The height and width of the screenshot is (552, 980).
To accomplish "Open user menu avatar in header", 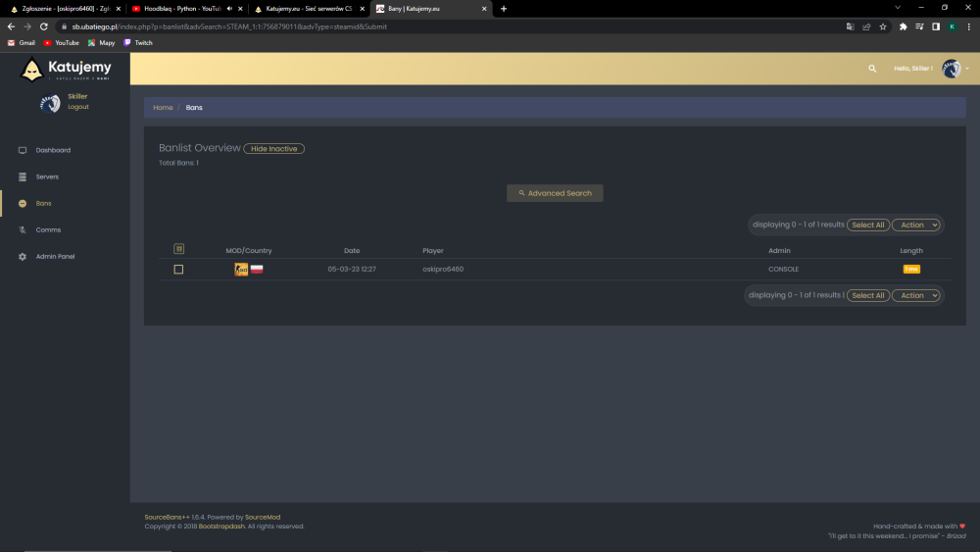I will tap(952, 68).
